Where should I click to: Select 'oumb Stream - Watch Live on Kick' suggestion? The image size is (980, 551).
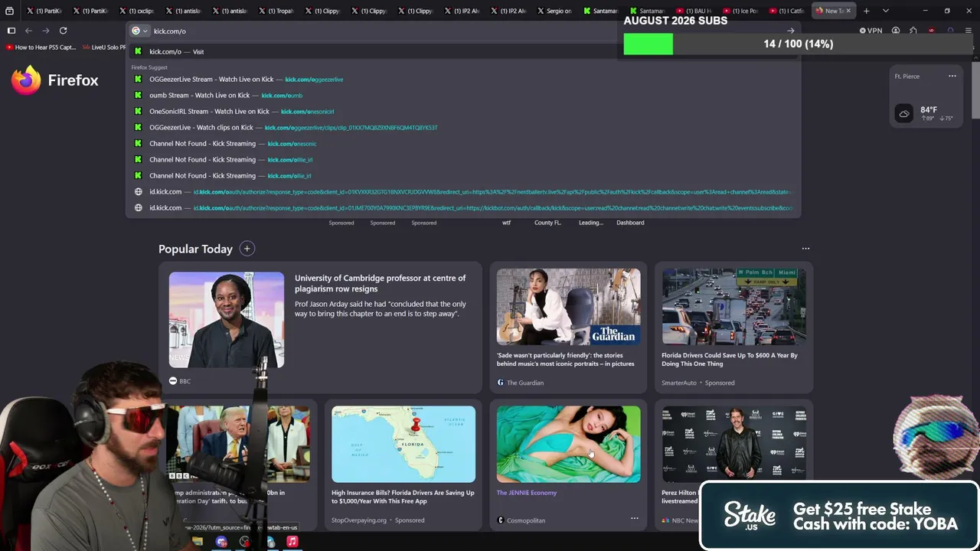(x=463, y=96)
